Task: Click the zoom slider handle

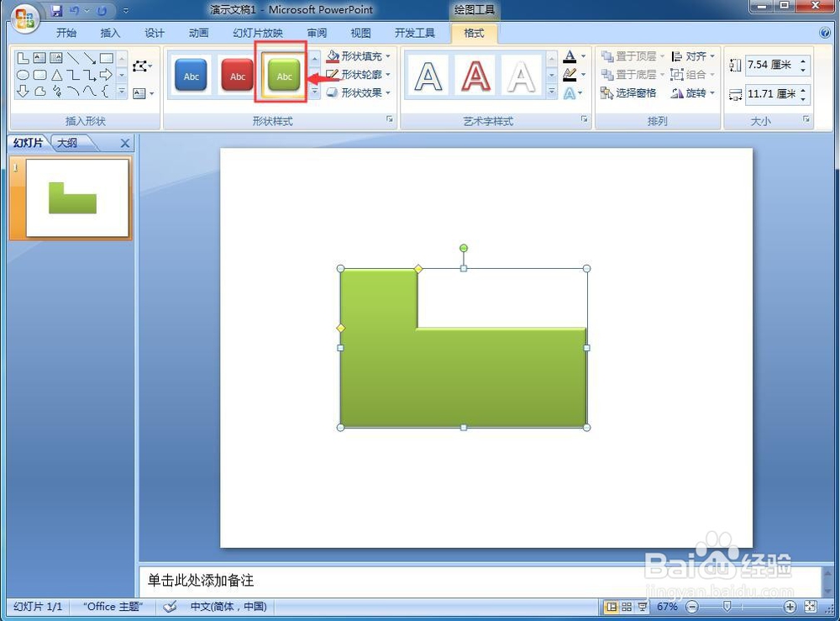Action: [727, 606]
